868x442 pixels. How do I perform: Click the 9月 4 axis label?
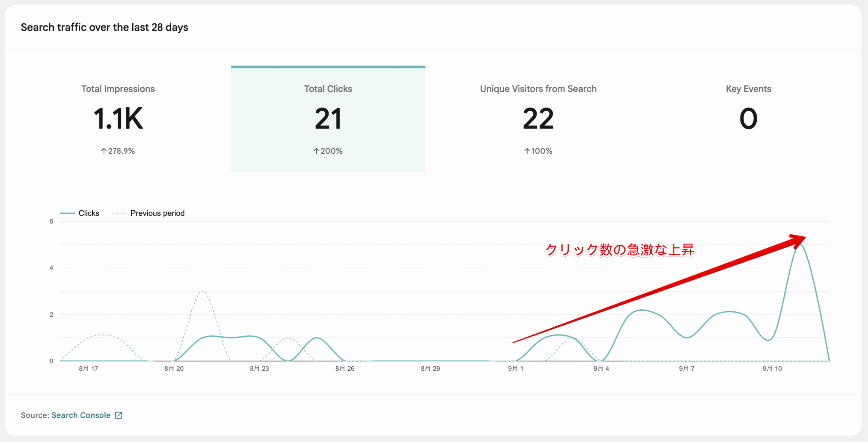pos(601,368)
